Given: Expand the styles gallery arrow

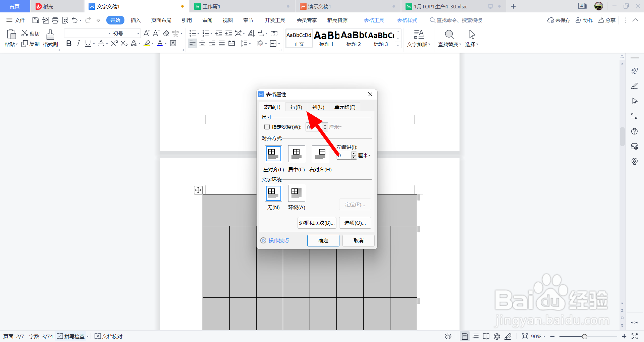Looking at the screenshot, I should point(398,45).
